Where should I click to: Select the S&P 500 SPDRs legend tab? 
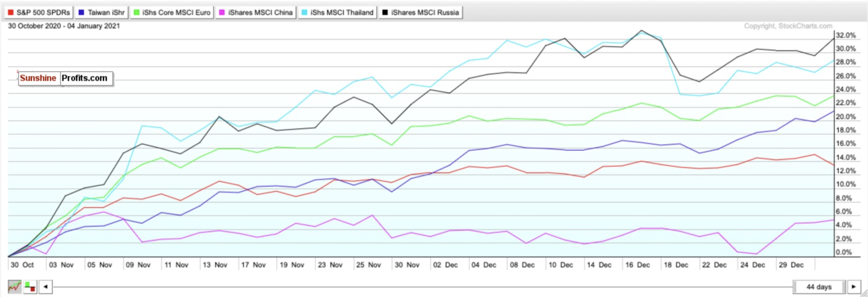click(x=39, y=13)
